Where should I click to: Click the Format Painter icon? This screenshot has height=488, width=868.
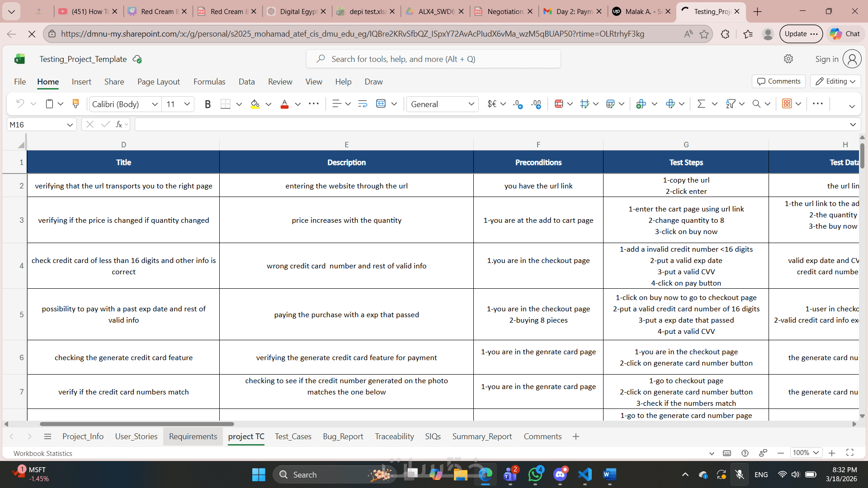[x=75, y=104]
